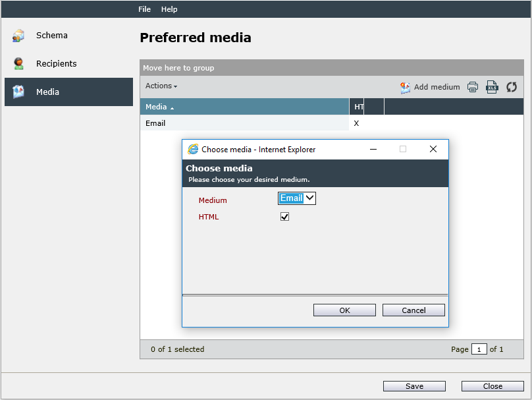Click the Internet Explorer logo in dialog
Image resolution: width=532 pixels, height=400 pixels.
[193, 149]
